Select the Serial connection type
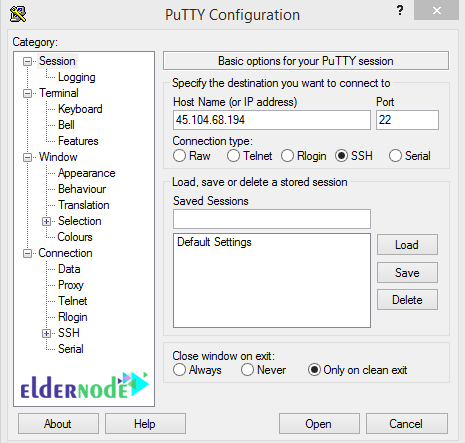This screenshot has height=443, width=465. [395, 156]
